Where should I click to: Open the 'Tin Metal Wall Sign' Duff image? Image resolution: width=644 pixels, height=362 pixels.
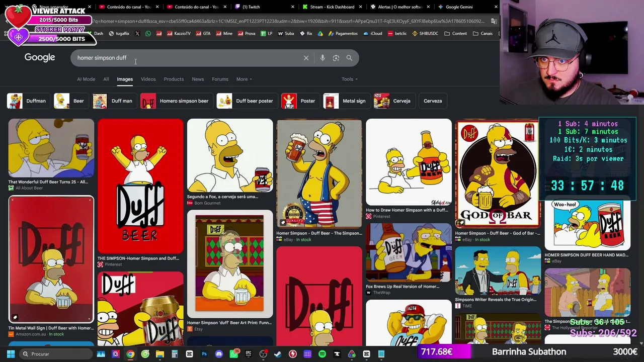(x=51, y=259)
